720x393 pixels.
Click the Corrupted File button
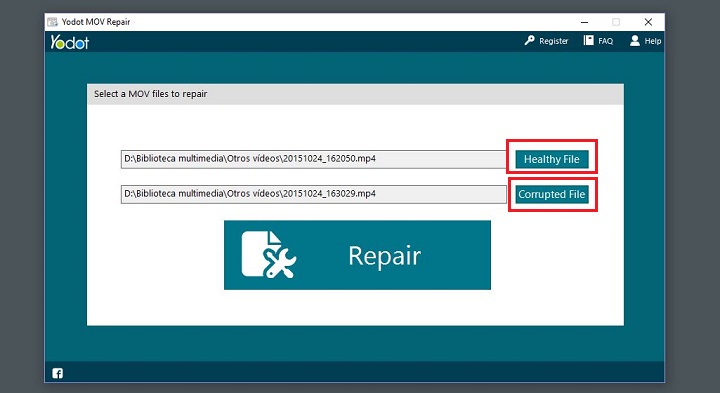pos(551,194)
